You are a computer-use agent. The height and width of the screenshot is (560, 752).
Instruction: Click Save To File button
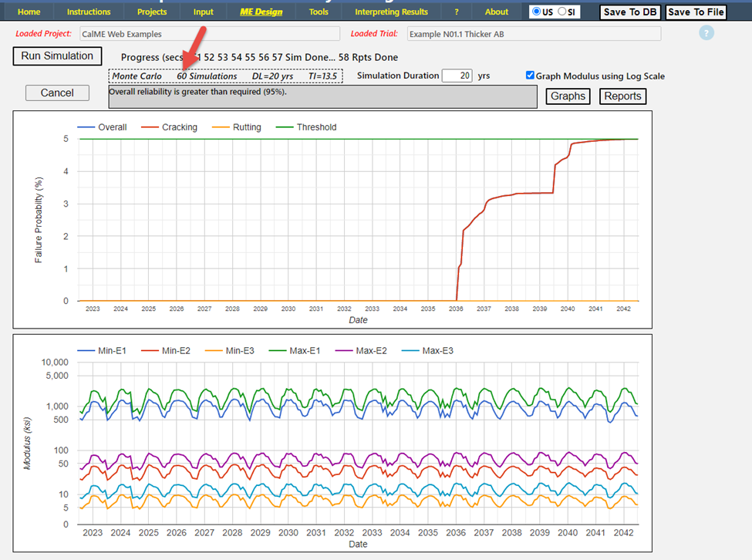pyautogui.click(x=696, y=12)
